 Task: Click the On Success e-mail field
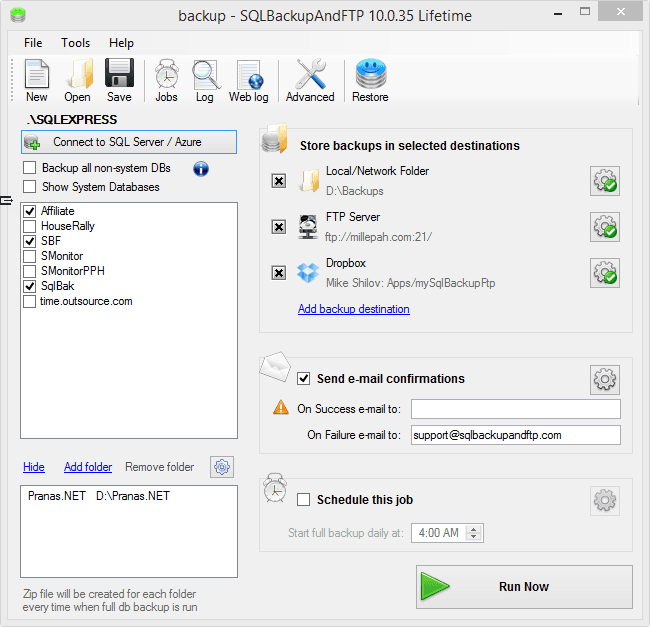coord(516,409)
